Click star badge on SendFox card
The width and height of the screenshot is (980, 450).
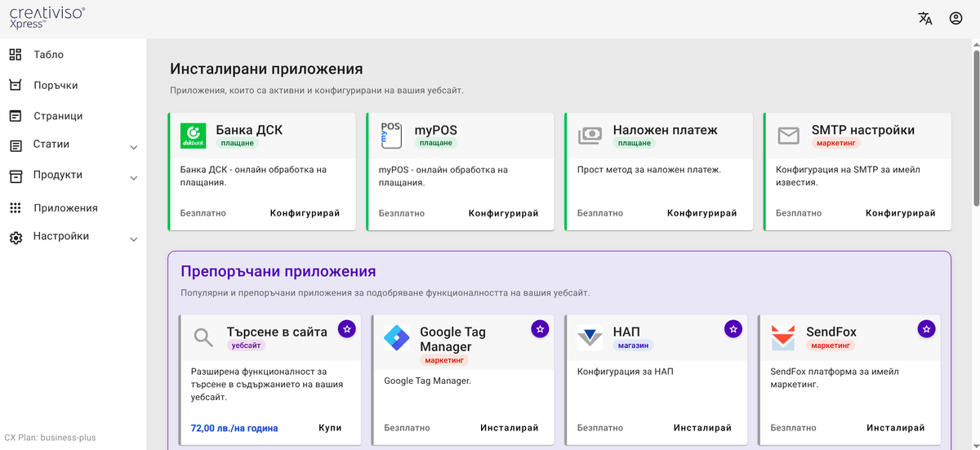tap(926, 328)
